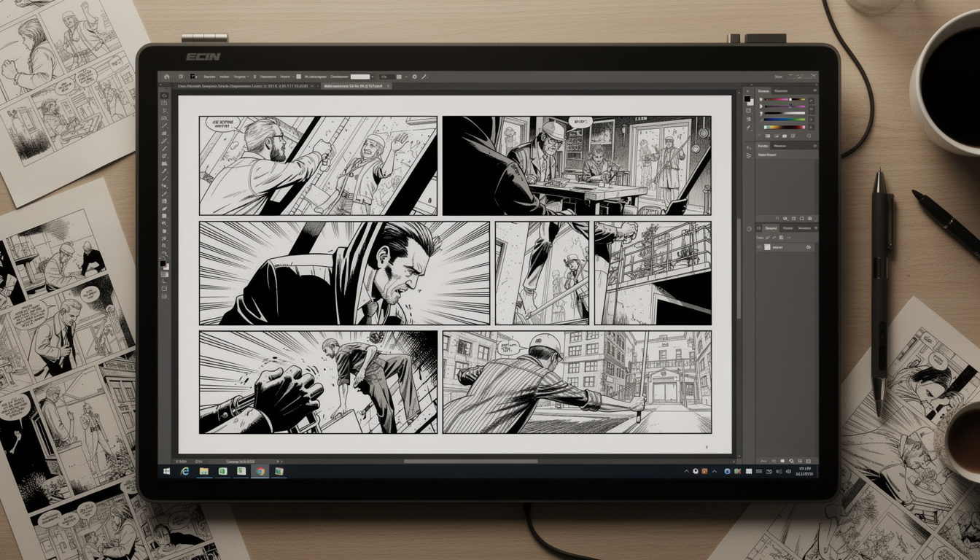Click the black-to-white color slider

[785, 113]
